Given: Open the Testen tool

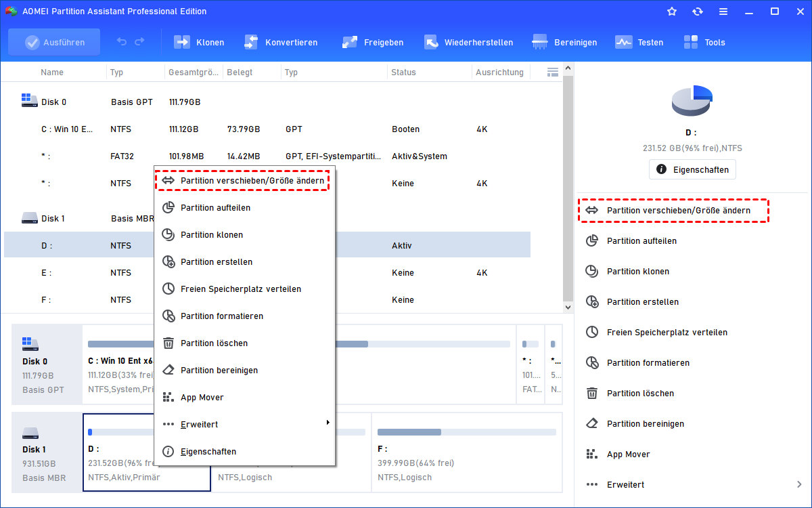Looking at the screenshot, I should 639,42.
